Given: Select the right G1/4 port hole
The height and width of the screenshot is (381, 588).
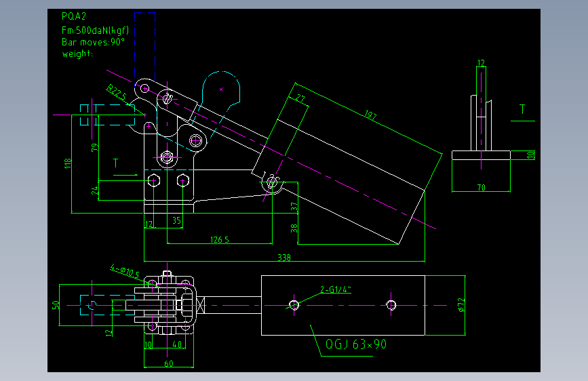Looking at the screenshot, I should 391,305.
